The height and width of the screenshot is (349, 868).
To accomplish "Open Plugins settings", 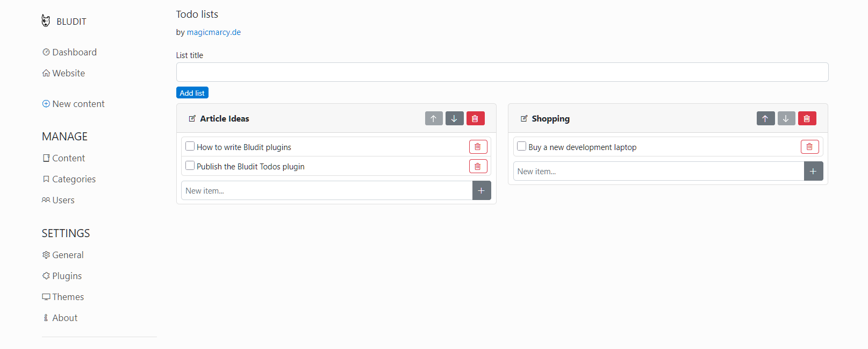I will (62, 276).
